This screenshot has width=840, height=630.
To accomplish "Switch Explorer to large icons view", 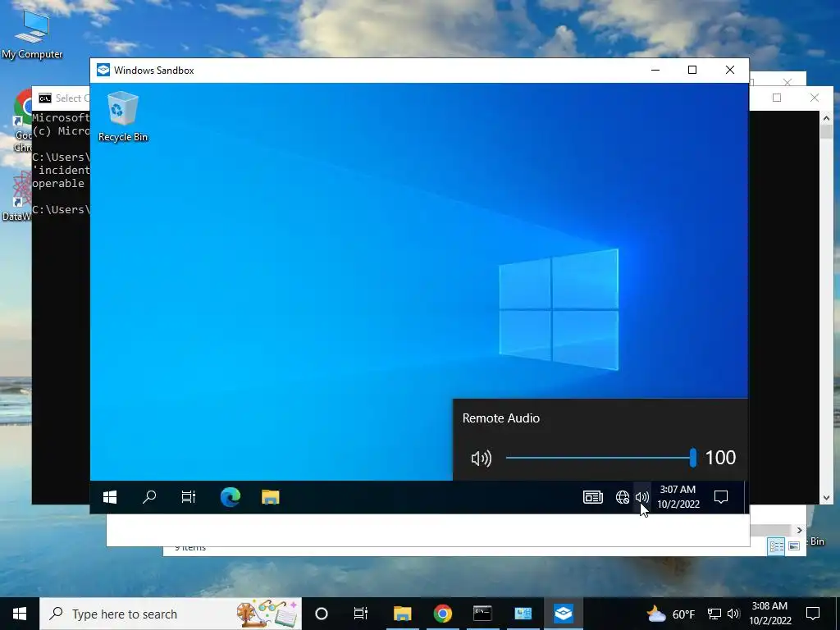I will (794, 546).
